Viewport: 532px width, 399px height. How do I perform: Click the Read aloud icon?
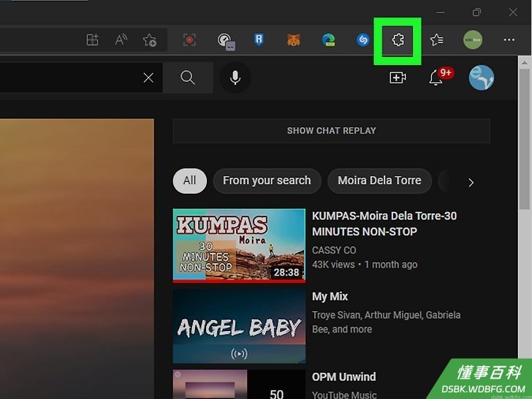point(121,40)
